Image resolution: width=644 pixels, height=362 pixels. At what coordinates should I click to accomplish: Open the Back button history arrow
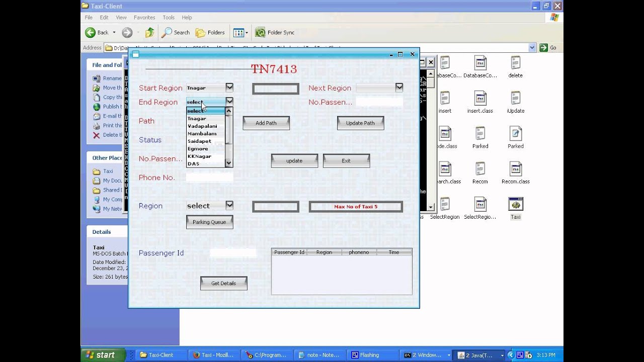[114, 33]
